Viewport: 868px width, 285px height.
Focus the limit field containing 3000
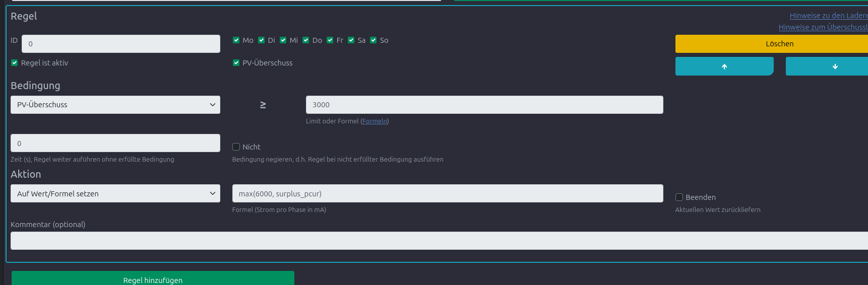tap(484, 105)
